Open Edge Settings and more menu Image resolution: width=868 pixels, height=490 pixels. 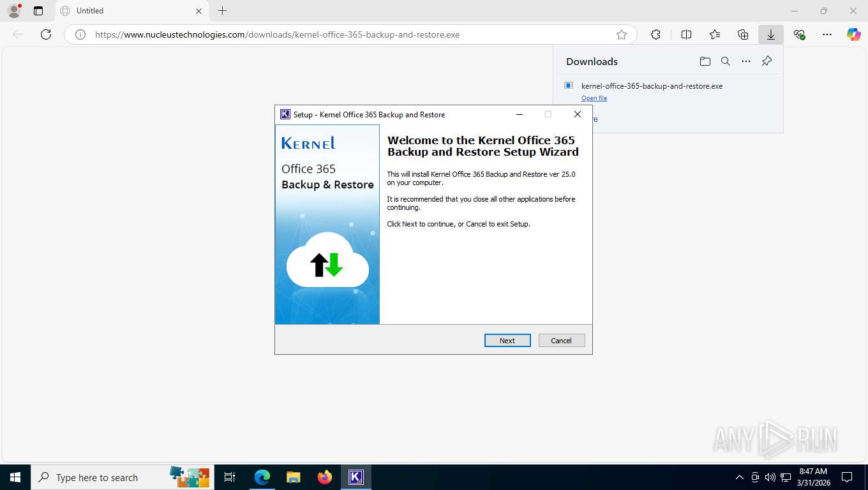coord(827,34)
